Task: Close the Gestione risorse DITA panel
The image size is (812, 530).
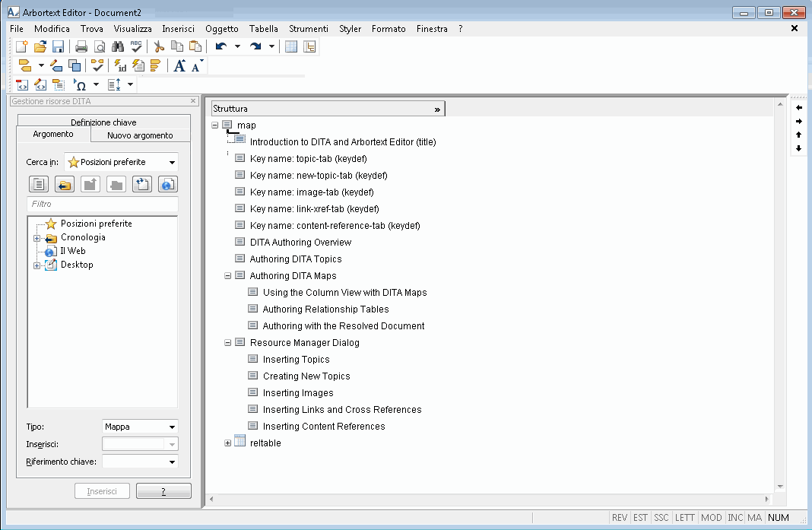Action: (x=193, y=101)
